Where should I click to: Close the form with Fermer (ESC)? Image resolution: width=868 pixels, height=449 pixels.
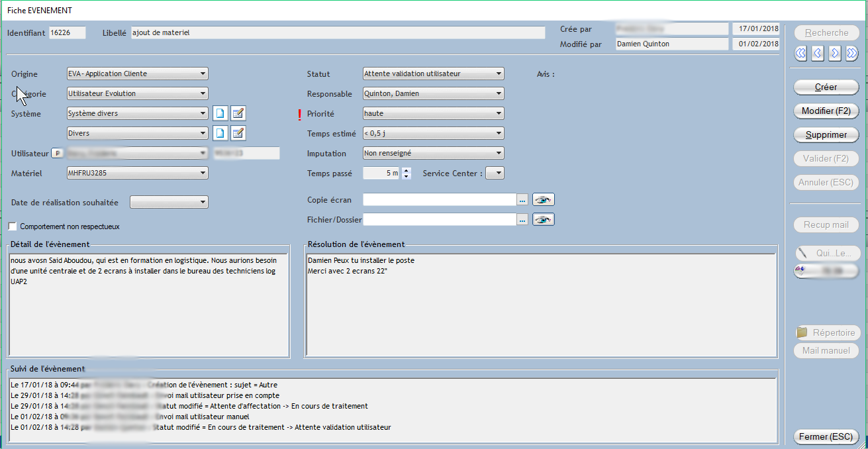(x=826, y=437)
